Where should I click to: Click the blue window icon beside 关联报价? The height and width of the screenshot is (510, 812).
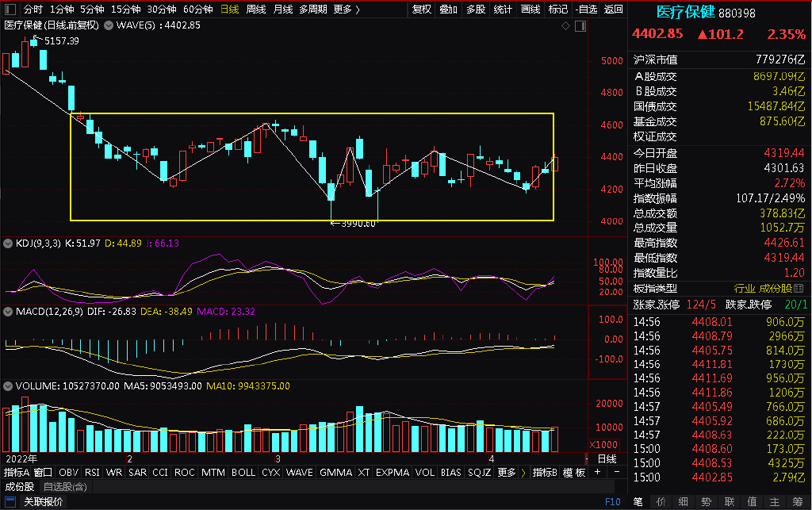pos(10,502)
